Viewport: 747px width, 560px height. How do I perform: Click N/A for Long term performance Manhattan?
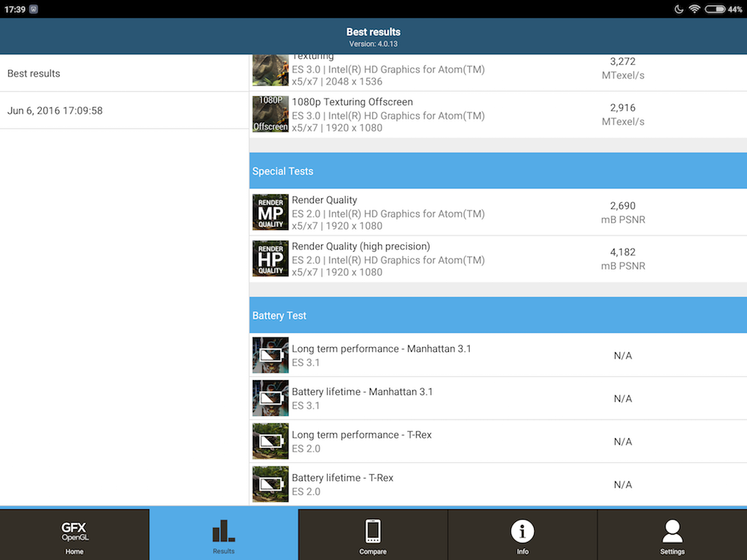pos(623,355)
